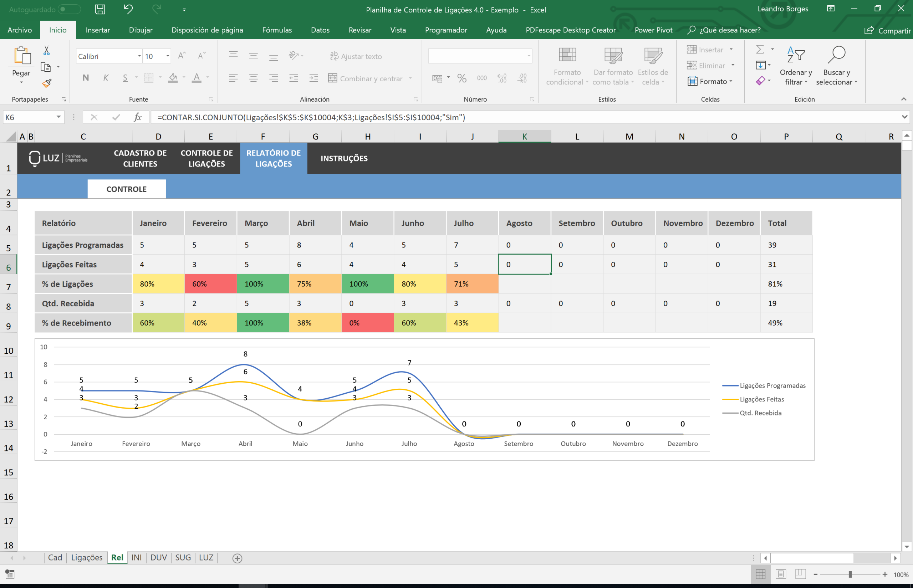913x588 pixels.
Task: Open Buscar y seleccionar
Action: (837, 66)
